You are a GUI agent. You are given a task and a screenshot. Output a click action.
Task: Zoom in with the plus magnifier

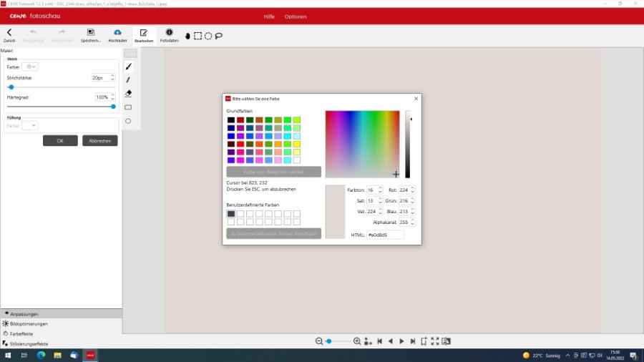pyautogui.click(x=357, y=341)
